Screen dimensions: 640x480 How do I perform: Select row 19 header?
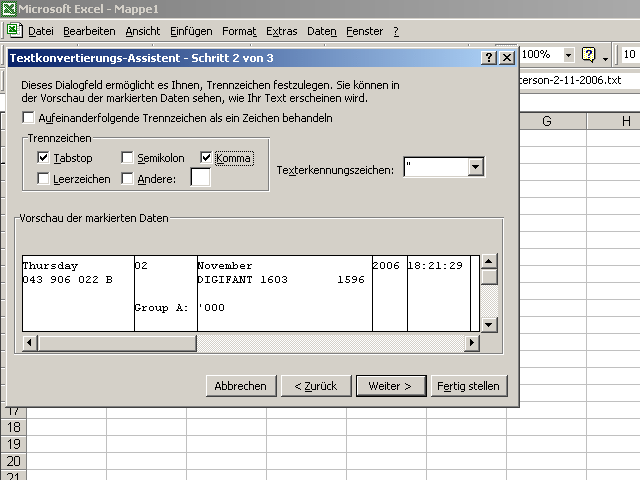coord(13,444)
